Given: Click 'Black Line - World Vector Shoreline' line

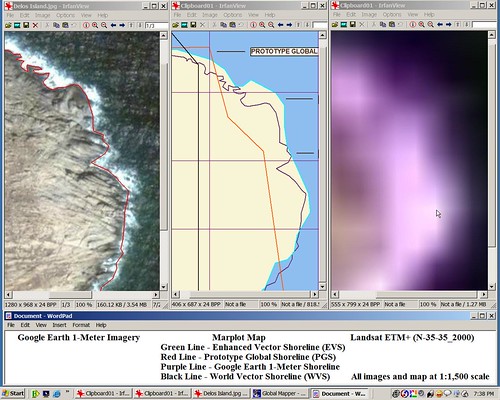Looking at the screenshot, I should tap(245, 377).
